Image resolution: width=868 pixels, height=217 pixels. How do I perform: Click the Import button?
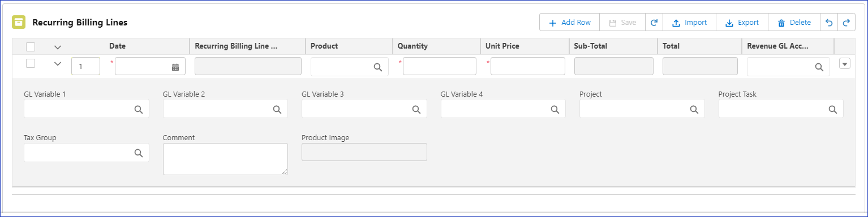point(689,23)
